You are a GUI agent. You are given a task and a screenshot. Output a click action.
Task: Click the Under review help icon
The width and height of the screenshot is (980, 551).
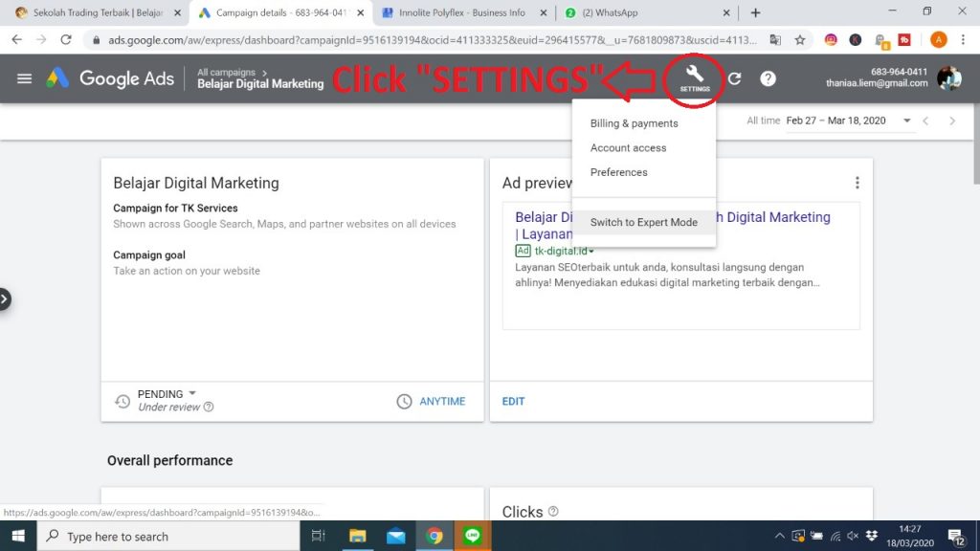(209, 408)
